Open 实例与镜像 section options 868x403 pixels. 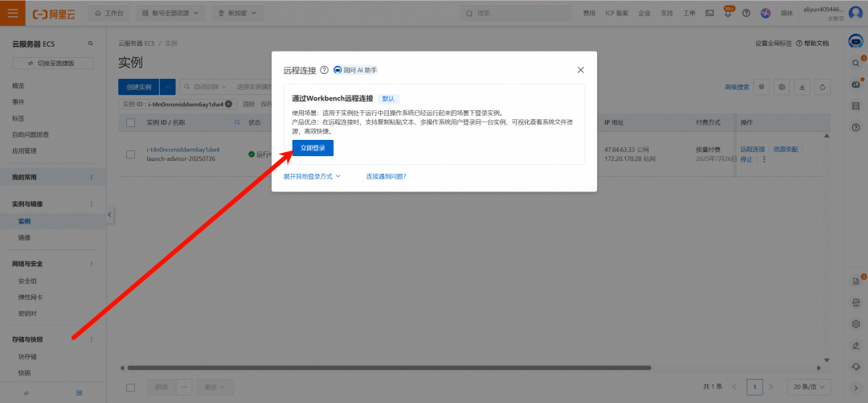(x=92, y=204)
